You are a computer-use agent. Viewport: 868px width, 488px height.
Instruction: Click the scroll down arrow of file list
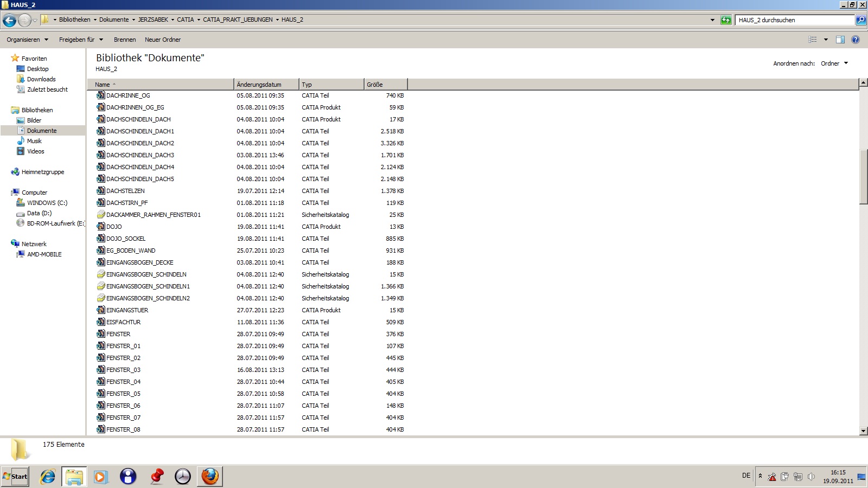coord(864,431)
